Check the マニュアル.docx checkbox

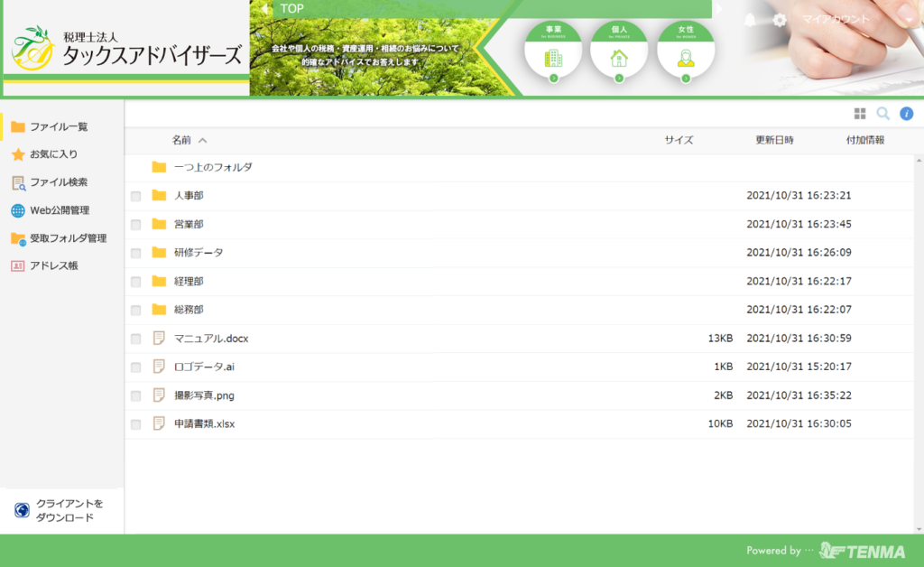[x=136, y=339]
